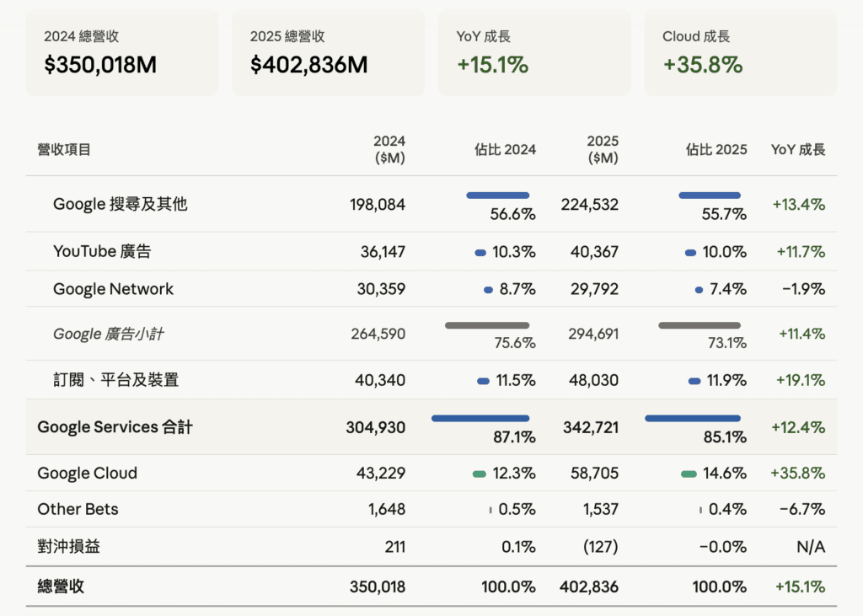The image size is (863, 616).
Task: Click the N/A growth cell
Action: click(x=812, y=547)
